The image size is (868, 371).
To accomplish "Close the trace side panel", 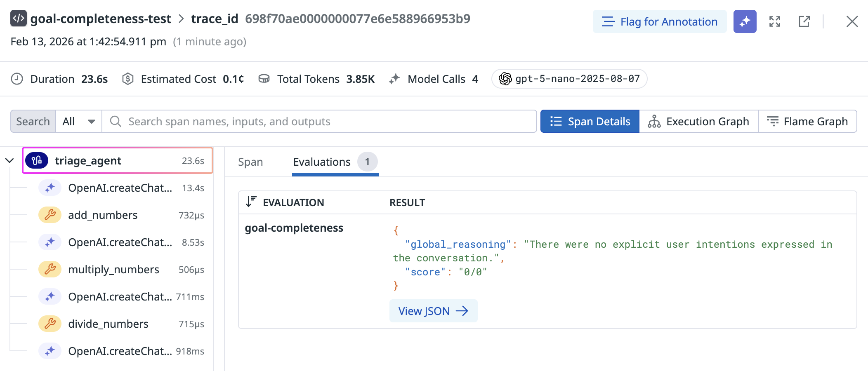I will [852, 21].
